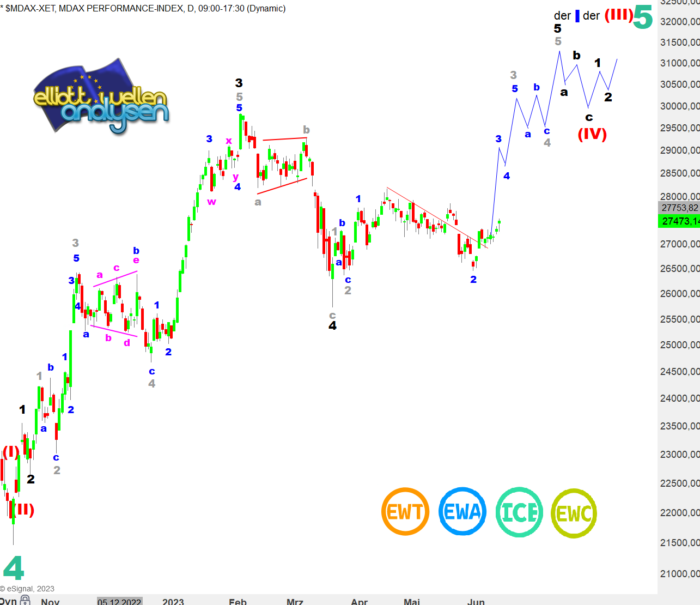Click the orange EWT circle logo
The width and height of the screenshot is (700, 605).
(x=405, y=512)
